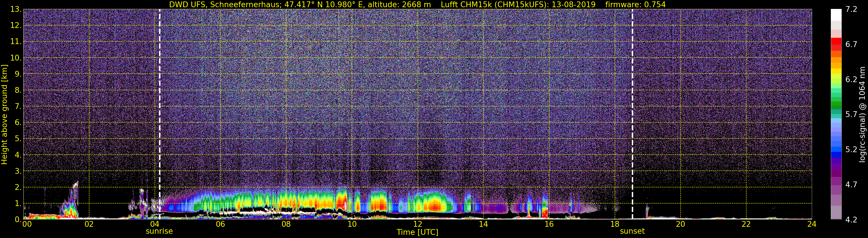The width and height of the screenshot is (868, 238).
Task: Click the height axis tick label '1.'
Action: 18,204
